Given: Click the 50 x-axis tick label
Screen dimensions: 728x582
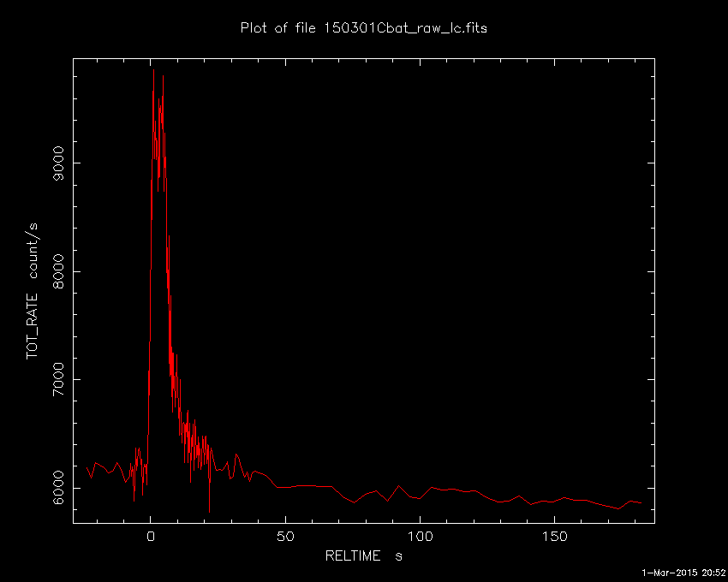Looking at the screenshot, I should (x=285, y=537).
